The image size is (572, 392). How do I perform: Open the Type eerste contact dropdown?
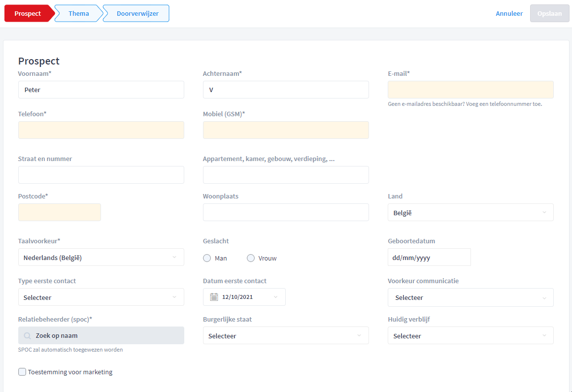click(101, 297)
